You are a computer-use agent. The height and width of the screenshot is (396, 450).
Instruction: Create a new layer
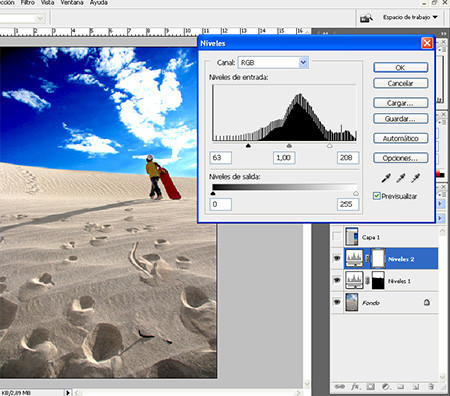[416, 387]
